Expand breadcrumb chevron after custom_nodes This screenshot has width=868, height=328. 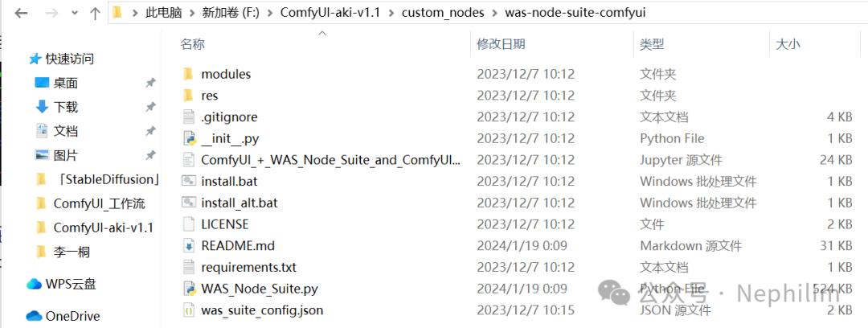493,13
